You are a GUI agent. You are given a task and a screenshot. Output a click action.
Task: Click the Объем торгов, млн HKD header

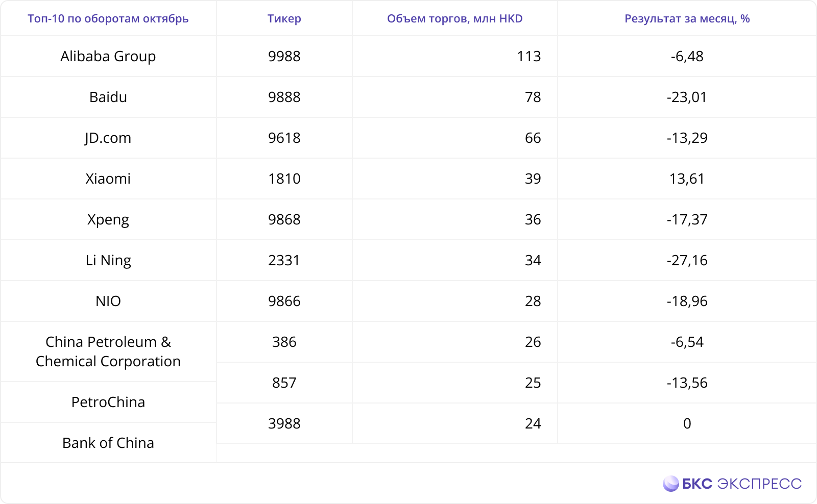[x=454, y=19]
